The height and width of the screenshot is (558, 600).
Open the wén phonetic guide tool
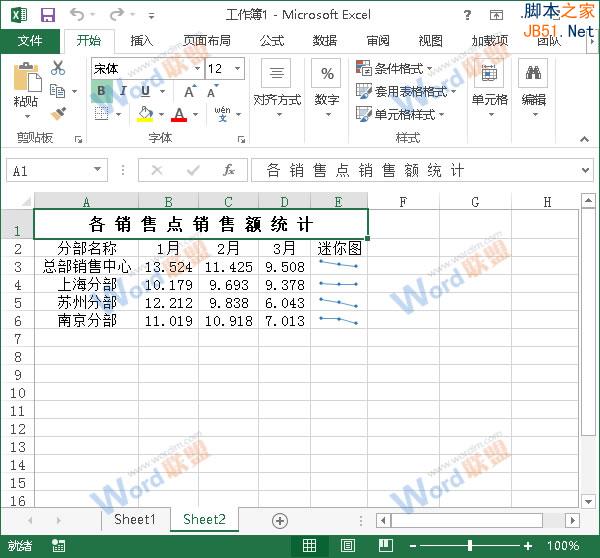tap(222, 114)
